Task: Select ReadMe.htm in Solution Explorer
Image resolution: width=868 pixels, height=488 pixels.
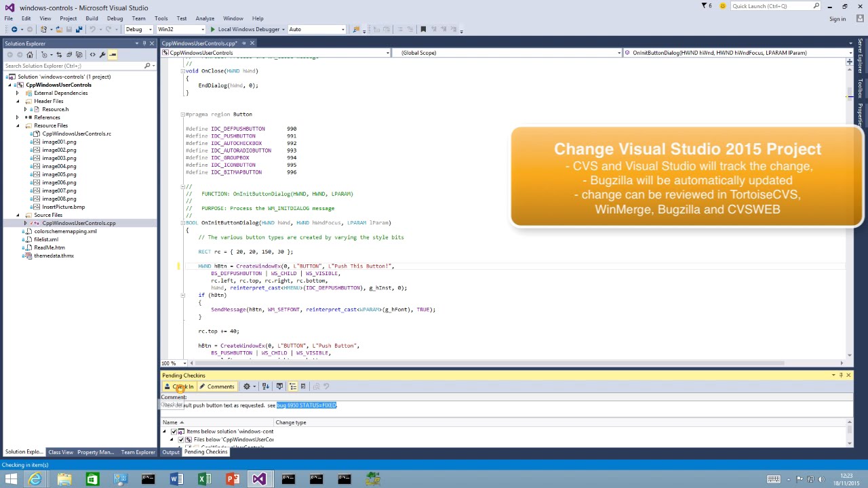Action: (49, 247)
